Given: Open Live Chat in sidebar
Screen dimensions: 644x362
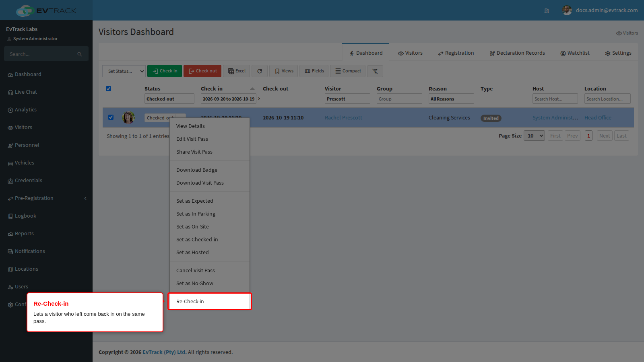Looking at the screenshot, I should (x=26, y=92).
